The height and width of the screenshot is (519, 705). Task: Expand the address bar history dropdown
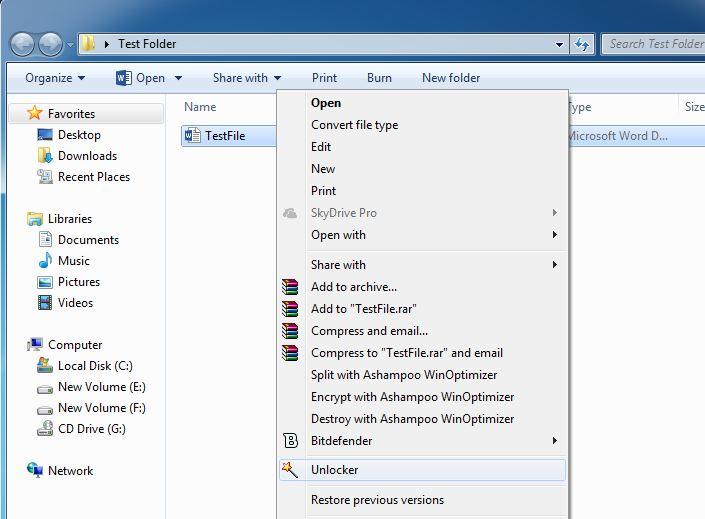tap(560, 44)
